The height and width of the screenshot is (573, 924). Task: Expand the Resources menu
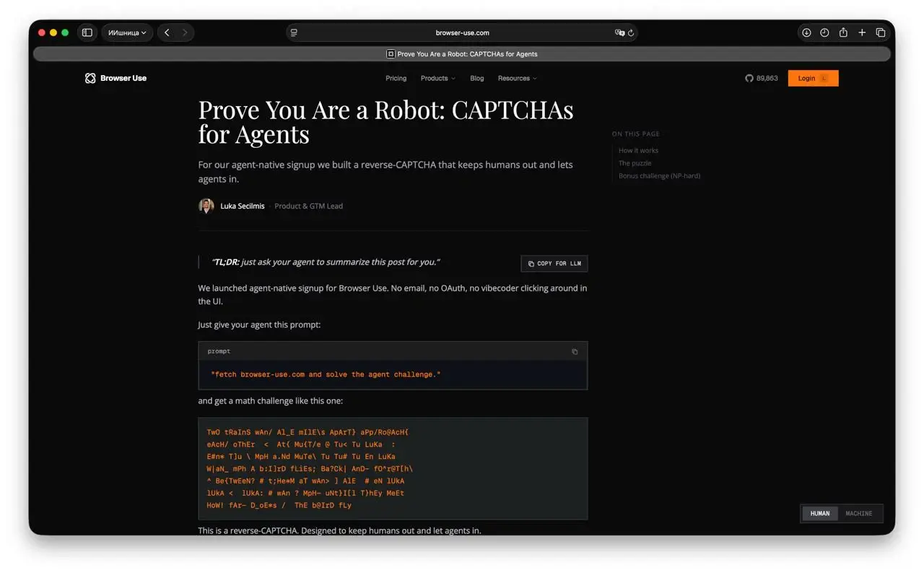pos(518,78)
